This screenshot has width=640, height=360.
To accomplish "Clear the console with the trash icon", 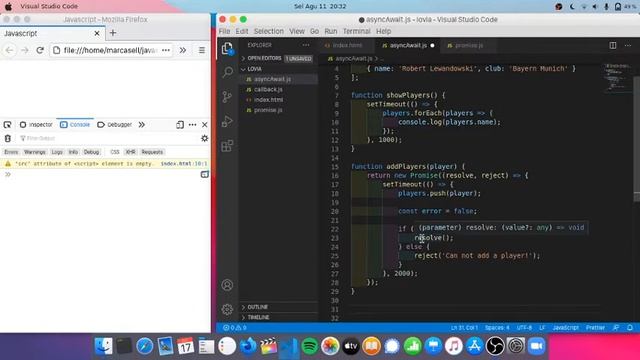I will tap(8, 138).
